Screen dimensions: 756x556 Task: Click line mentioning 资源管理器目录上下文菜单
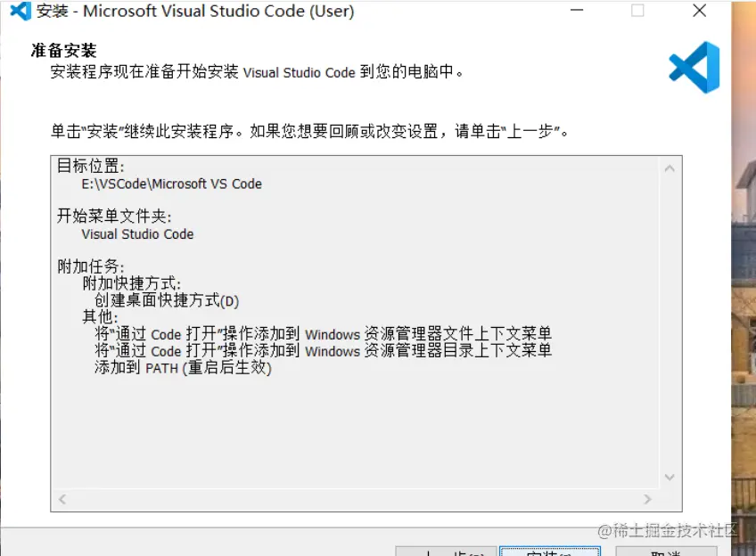click(x=323, y=351)
